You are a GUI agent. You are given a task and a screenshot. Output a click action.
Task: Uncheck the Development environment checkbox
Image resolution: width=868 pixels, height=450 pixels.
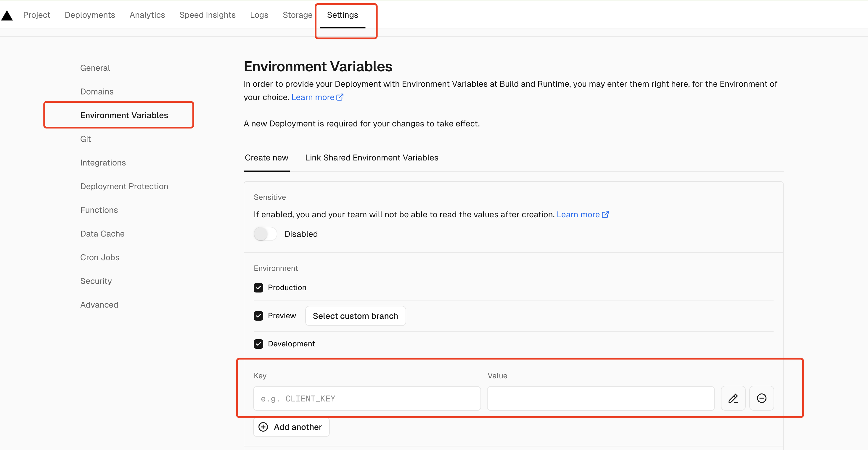(x=258, y=344)
